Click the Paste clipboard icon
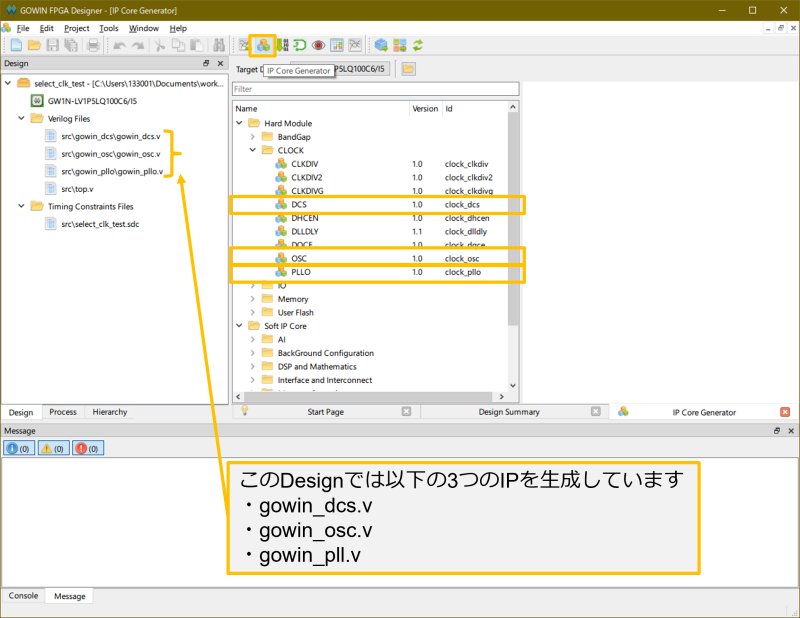800x618 pixels. coord(196,45)
